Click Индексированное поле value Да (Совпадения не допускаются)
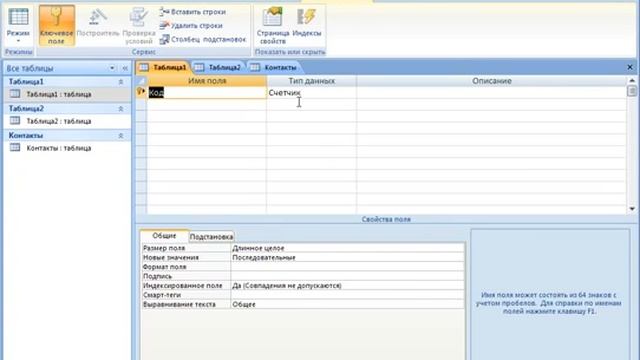The width and height of the screenshot is (640, 360). pos(347,286)
